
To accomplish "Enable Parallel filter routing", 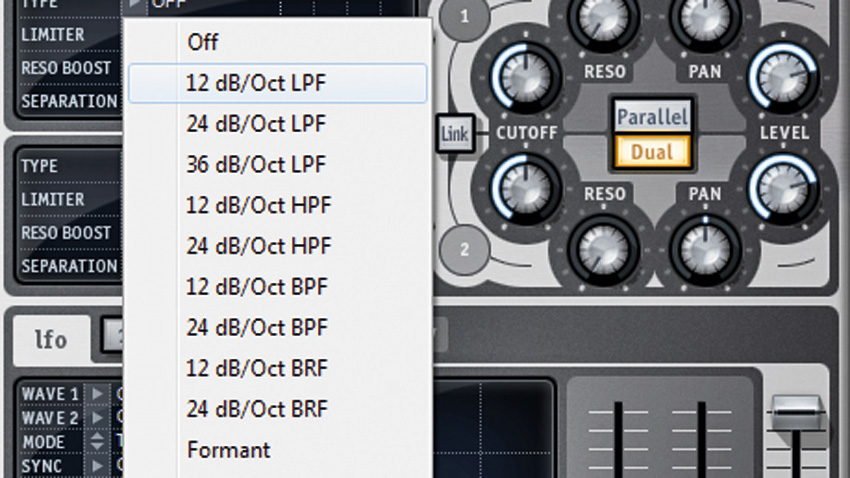I will click(652, 117).
